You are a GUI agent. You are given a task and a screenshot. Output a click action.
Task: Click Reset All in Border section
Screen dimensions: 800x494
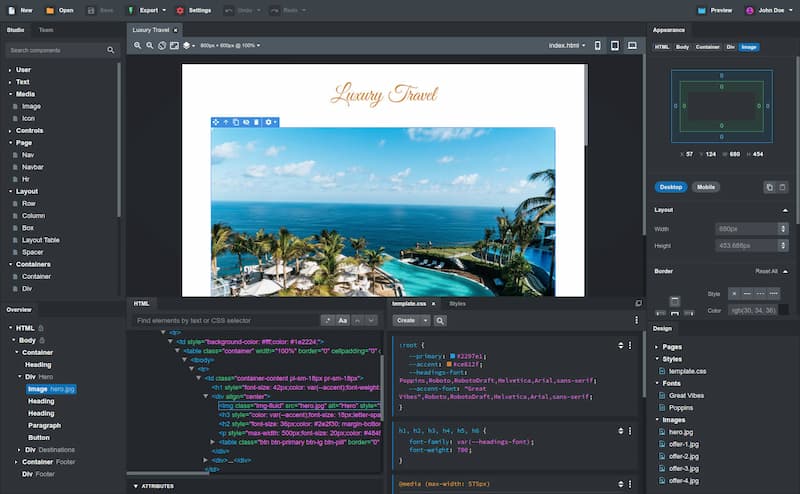766,271
